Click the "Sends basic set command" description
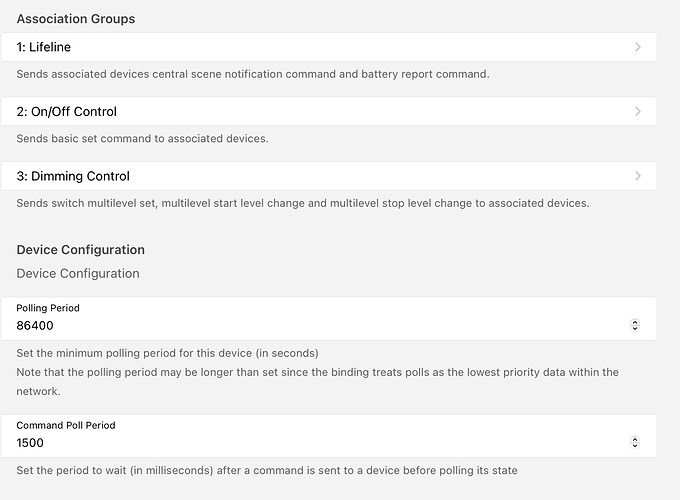Screen dimensions: 680x500 pyautogui.click(x=142, y=139)
